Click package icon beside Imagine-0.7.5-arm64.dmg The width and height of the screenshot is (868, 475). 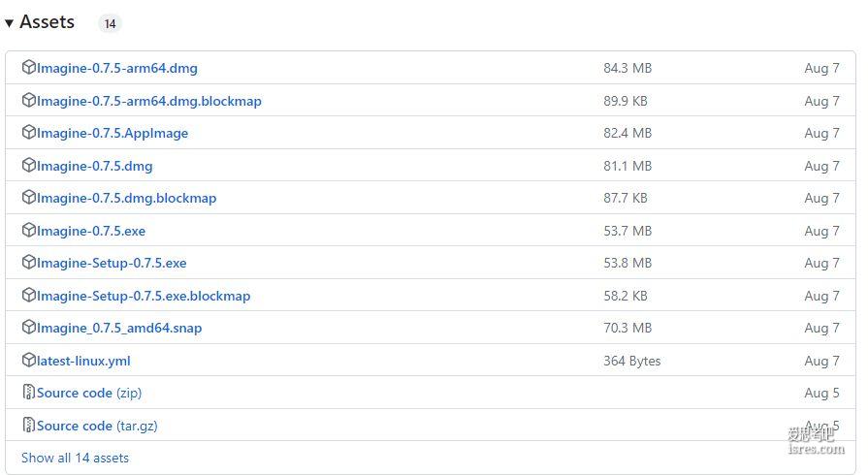point(29,68)
